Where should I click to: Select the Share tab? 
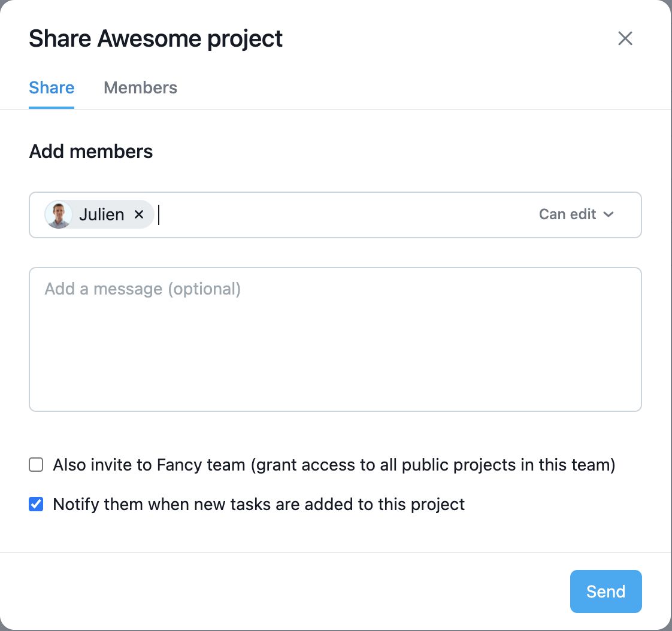tap(52, 88)
